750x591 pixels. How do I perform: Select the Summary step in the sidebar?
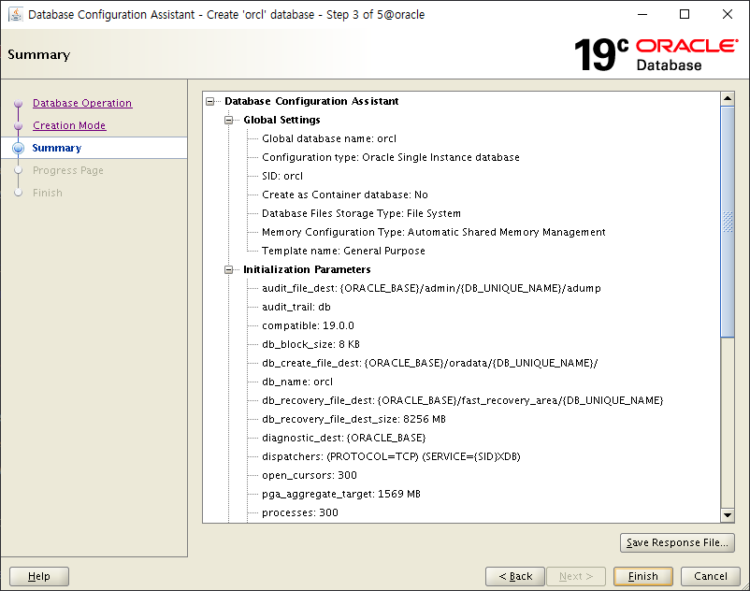point(57,148)
